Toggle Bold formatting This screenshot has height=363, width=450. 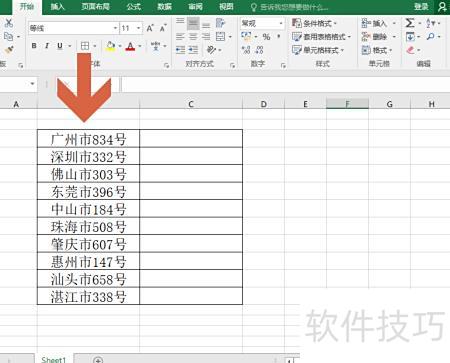(34, 46)
